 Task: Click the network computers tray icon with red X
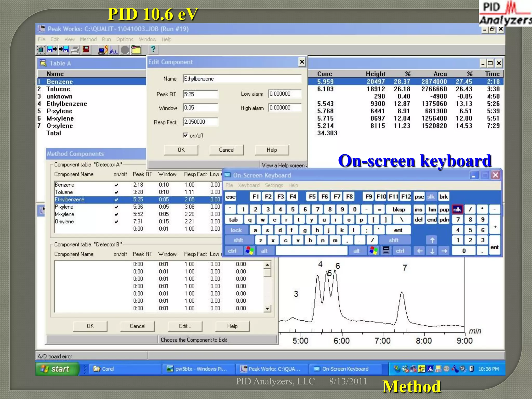(414, 369)
